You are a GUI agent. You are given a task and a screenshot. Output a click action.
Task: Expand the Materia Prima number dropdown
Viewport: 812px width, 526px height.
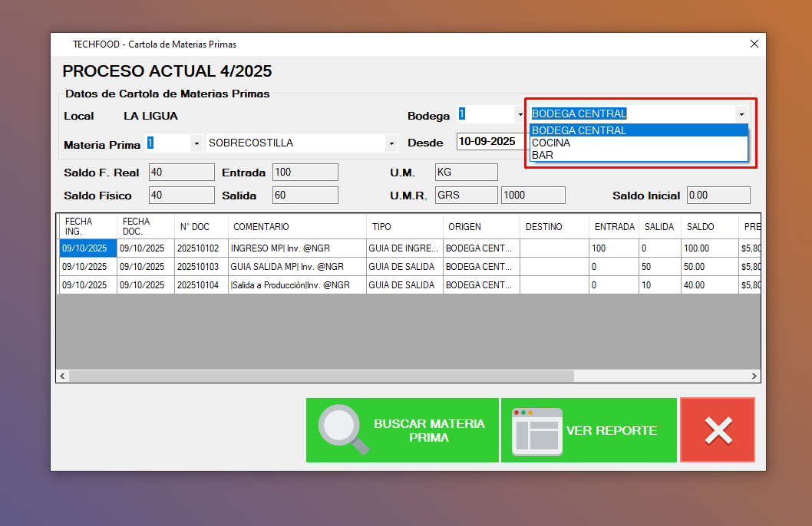click(196, 143)
